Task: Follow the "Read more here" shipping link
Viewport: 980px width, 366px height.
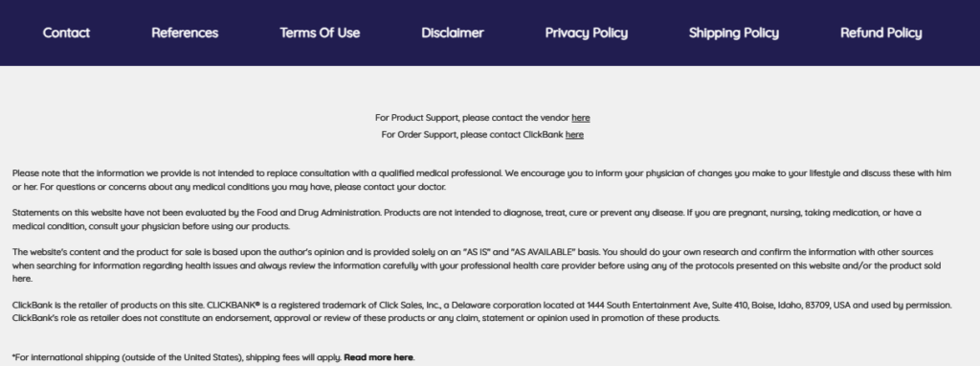Action: click(x=378, y=357)
